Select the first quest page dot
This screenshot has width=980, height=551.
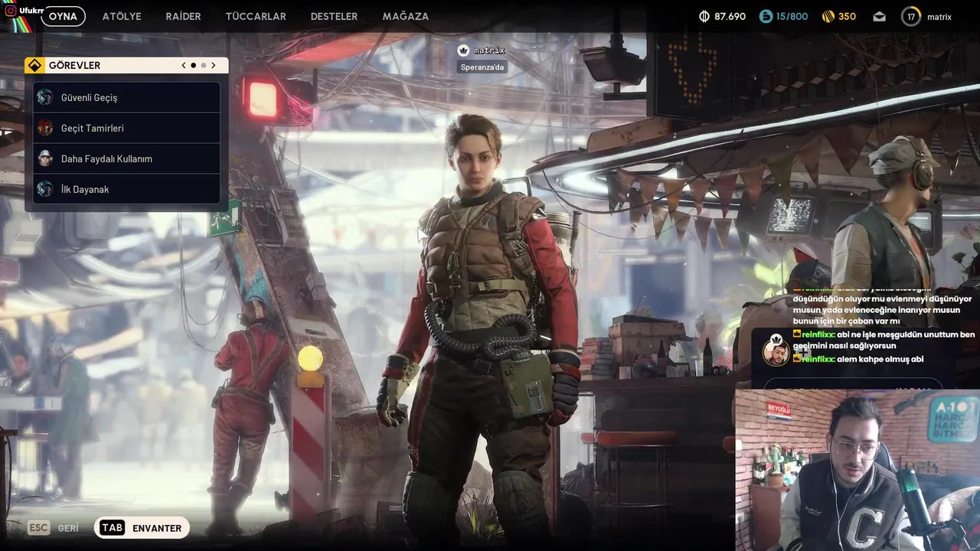point(193,65)
